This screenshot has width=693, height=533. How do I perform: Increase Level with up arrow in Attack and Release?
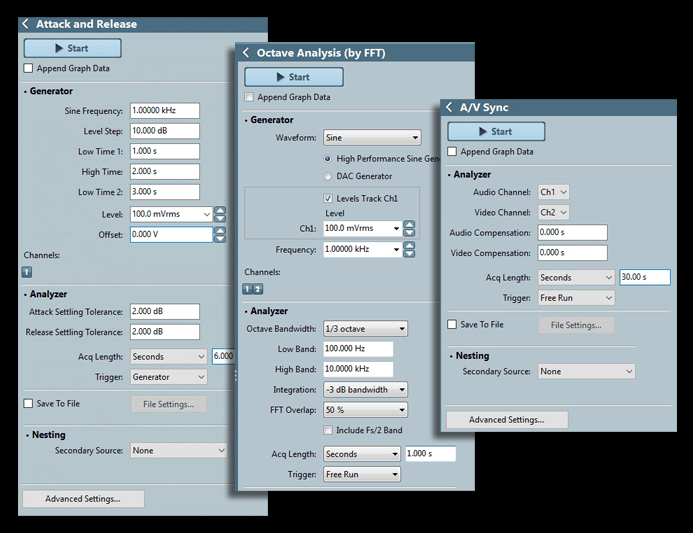(220, 210)
